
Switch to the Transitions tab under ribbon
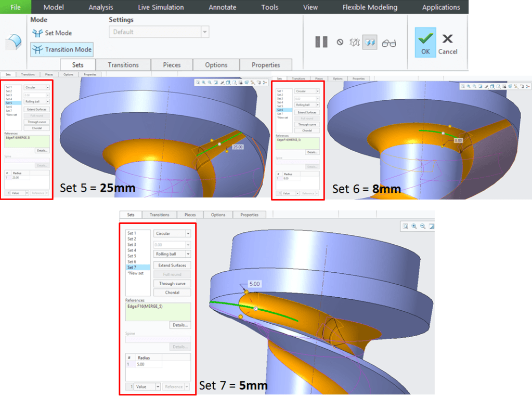pyautogui.click(x=123, y=65)
